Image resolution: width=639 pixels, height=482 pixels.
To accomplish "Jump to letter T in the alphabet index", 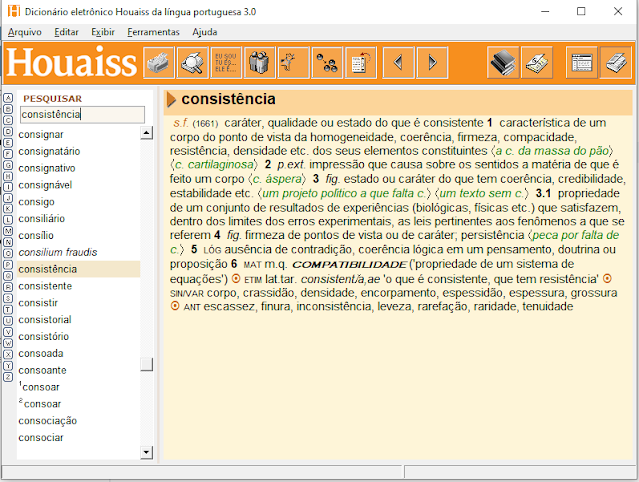I will (x=8, y=309).
